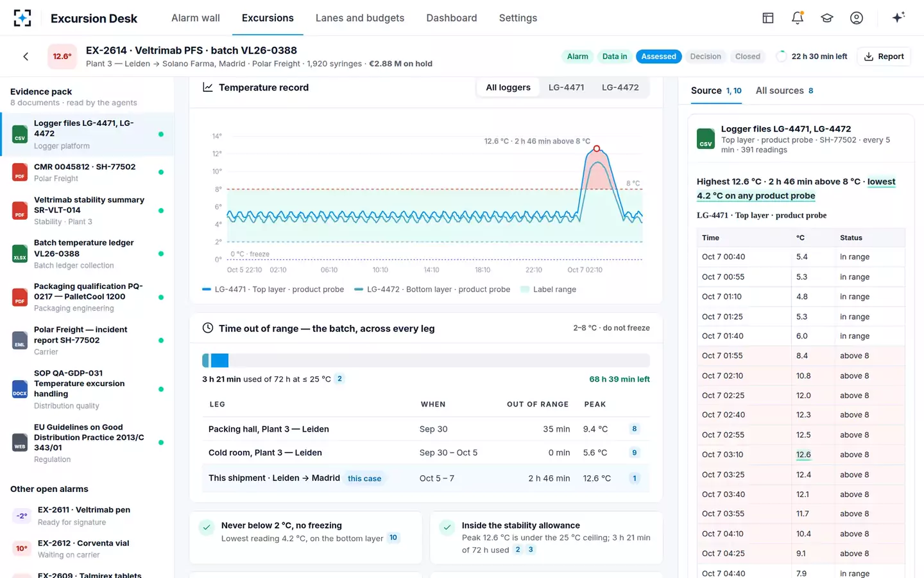Open the graduation cap learning icon
Image resolution: width=924 pixels, height=578 pixels.
[x=827, y=18]
